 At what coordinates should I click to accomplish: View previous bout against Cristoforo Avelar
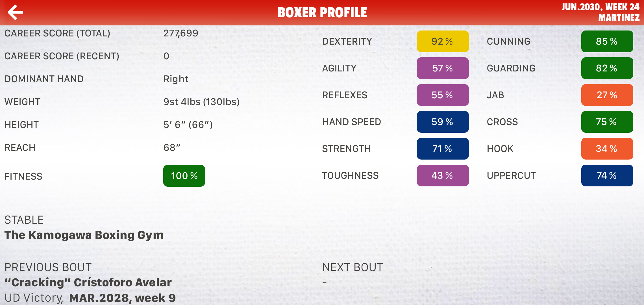pyautogui.click(x=88, y=282)
